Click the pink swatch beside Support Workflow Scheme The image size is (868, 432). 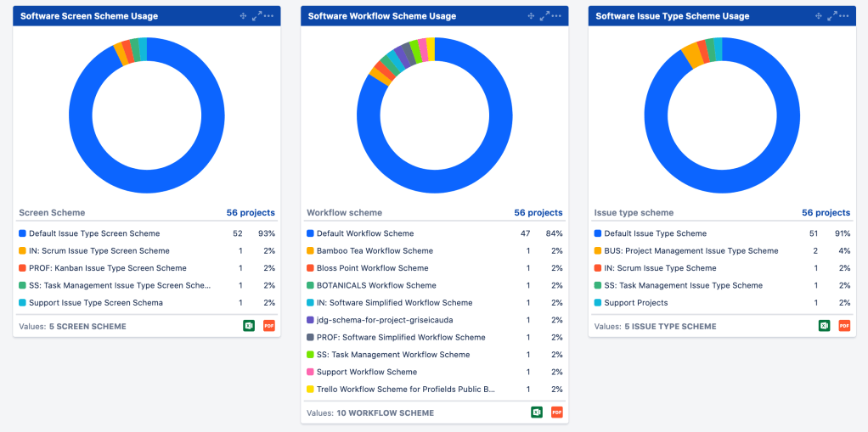[x=310, y=372]
